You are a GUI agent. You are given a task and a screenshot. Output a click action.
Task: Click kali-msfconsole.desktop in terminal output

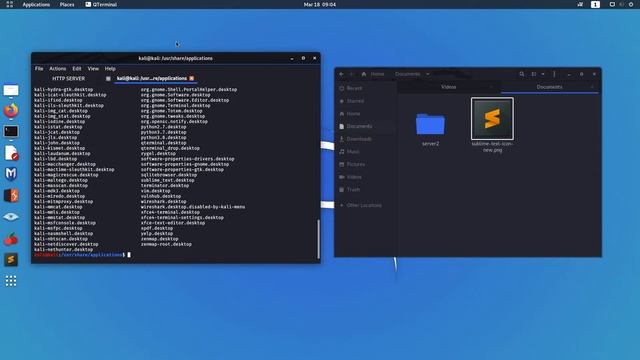[x=65, y=222]
